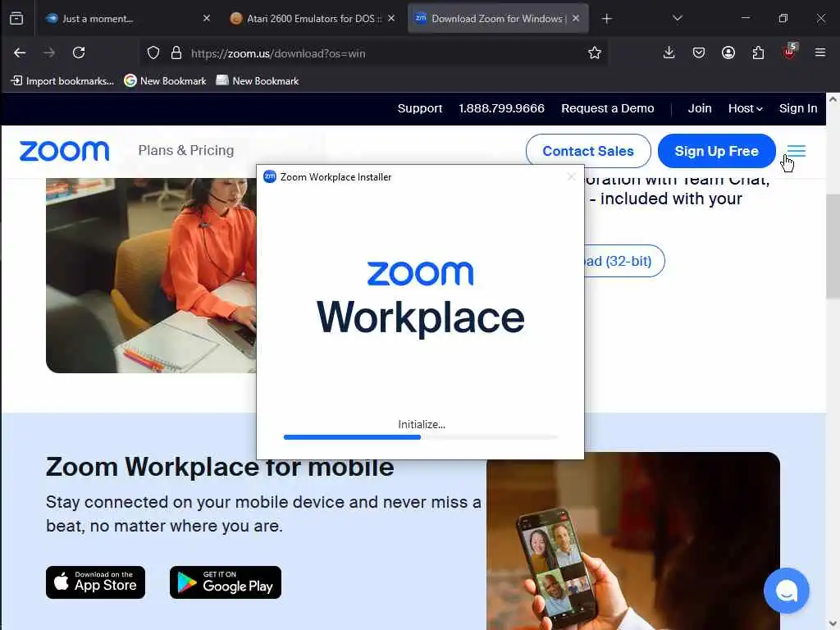
Task: Close the Zoom Workplace Installer dialog
Action: (x=571, y=177)
